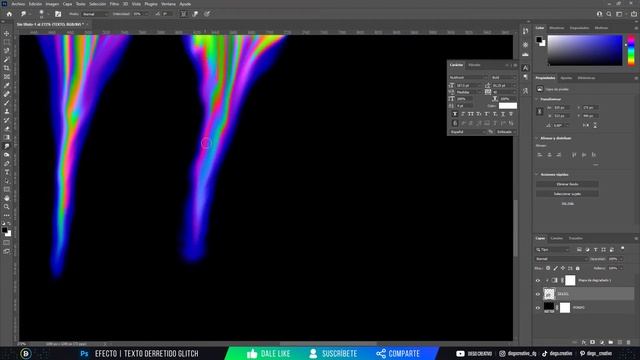The width and height of the screenshot is (640, 360).
Task: Hide the Mapa de degradado layer
Action: pyautogui.click(x=538, y=280)
